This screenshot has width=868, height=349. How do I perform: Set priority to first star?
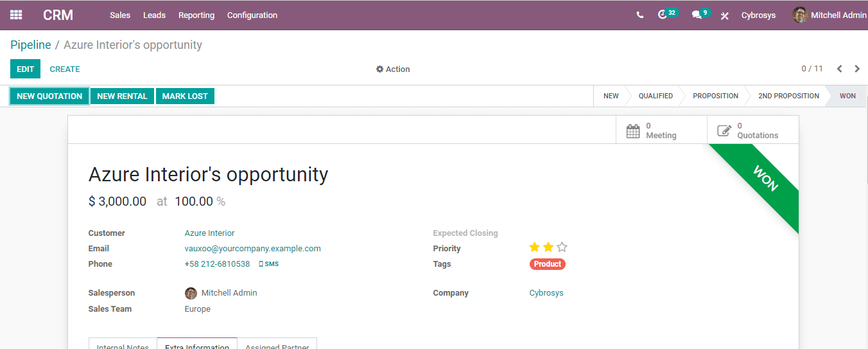tap(534, 247)
